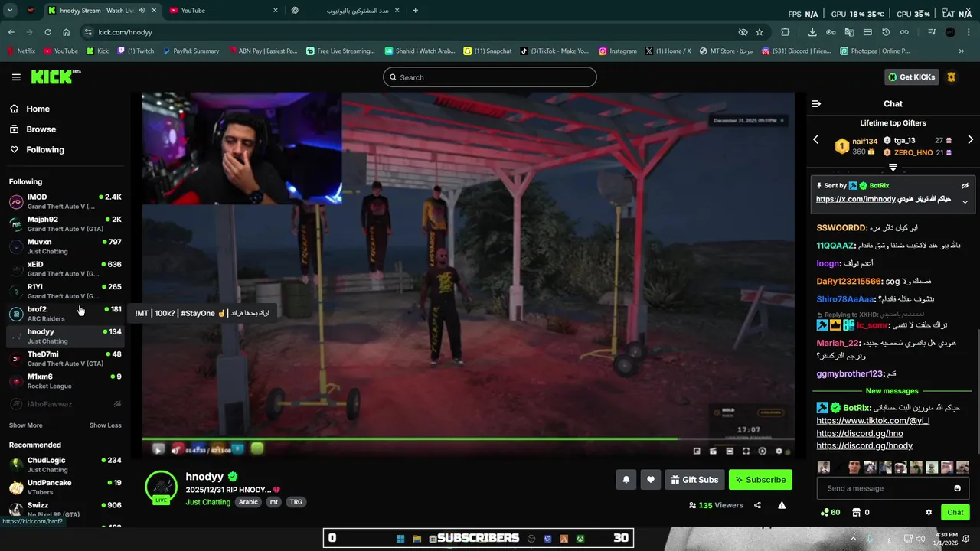Open a new browser tab

415,11
